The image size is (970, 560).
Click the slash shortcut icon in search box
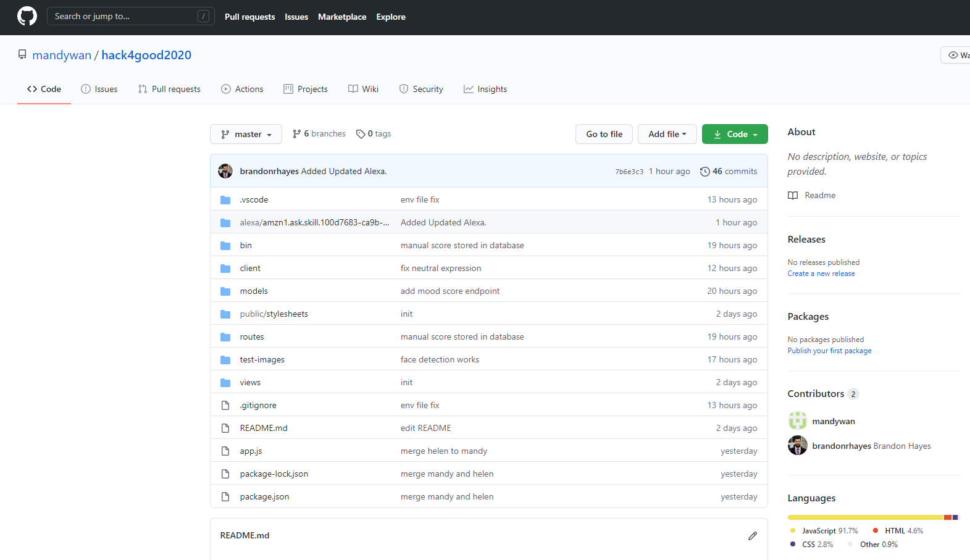pyautogui.click(x=203, y=16)
